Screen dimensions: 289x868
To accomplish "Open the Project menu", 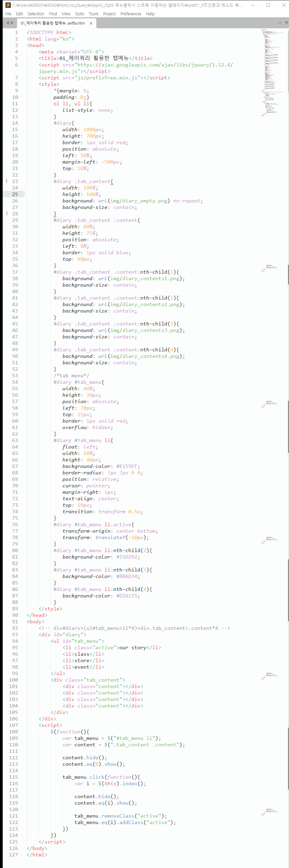I will pyautogui.click(x=109, y=14).
